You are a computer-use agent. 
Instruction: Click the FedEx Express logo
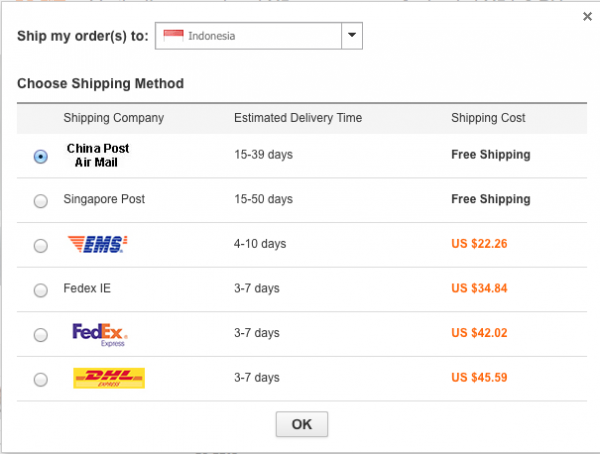point(100,335)
